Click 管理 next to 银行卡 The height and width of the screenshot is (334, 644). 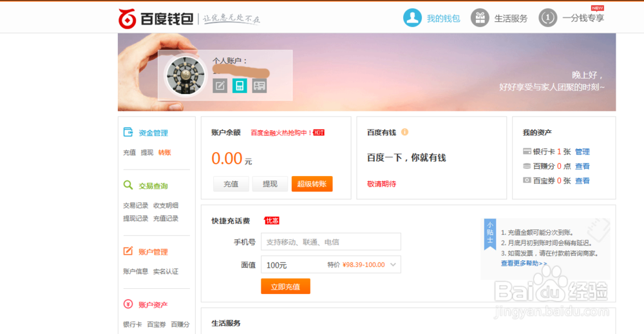click(582, 152)
